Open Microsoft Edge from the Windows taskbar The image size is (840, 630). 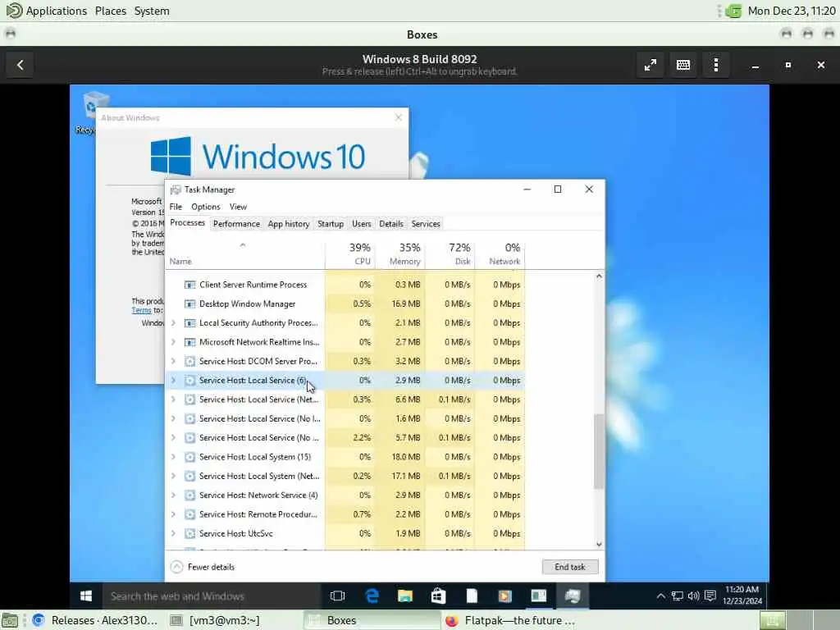372,596
